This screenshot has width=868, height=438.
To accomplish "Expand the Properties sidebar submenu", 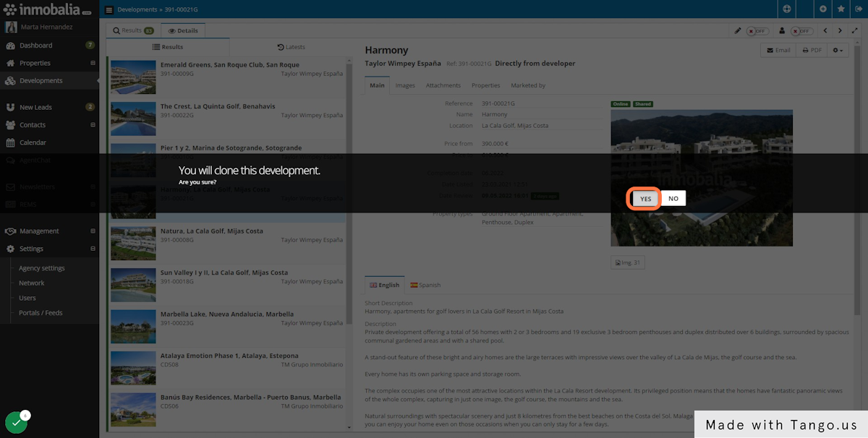I will point(93,64).
